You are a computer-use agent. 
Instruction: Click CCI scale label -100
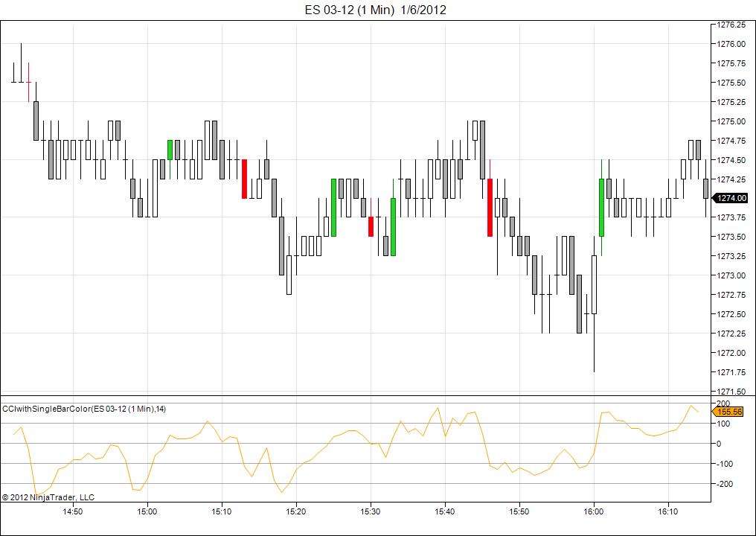click(725, 464)
